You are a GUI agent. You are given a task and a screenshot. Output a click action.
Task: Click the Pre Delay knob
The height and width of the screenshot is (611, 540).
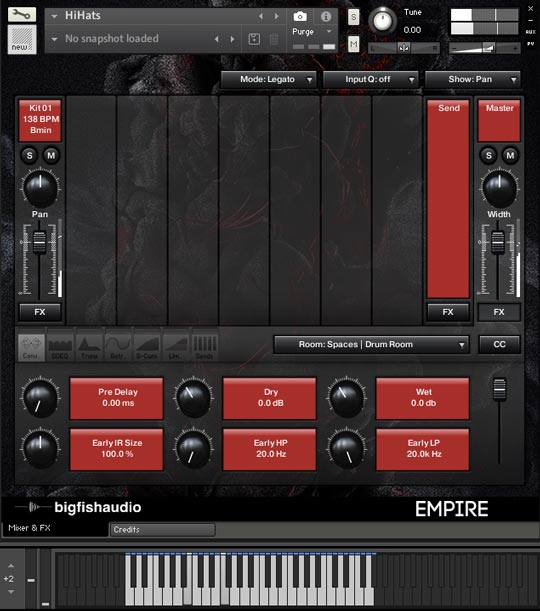pyautogui.click(x=40, y=398)
